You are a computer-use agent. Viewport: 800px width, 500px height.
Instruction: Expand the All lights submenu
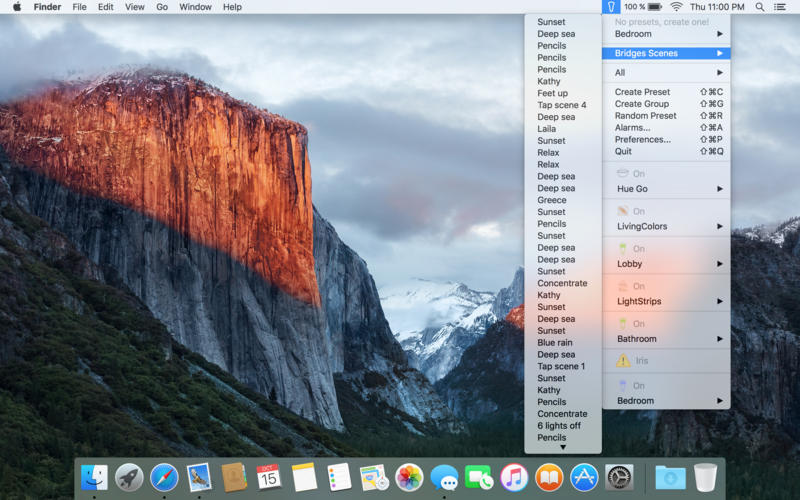click(x=666, y=73)
